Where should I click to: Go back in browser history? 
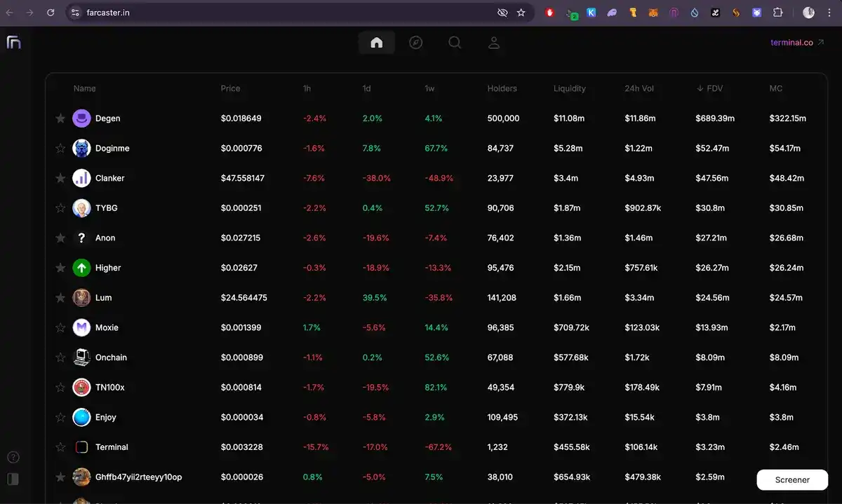point(10,13)
